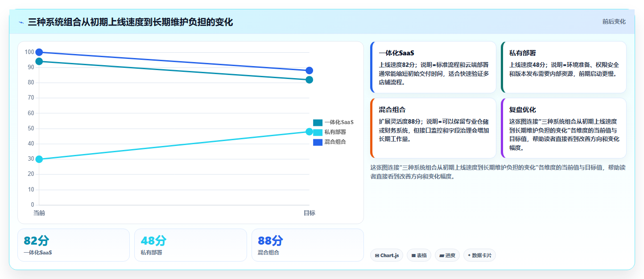Select the 混合组合 data point at 当前
The image size is (644, 279).
[x=39, y=52]
